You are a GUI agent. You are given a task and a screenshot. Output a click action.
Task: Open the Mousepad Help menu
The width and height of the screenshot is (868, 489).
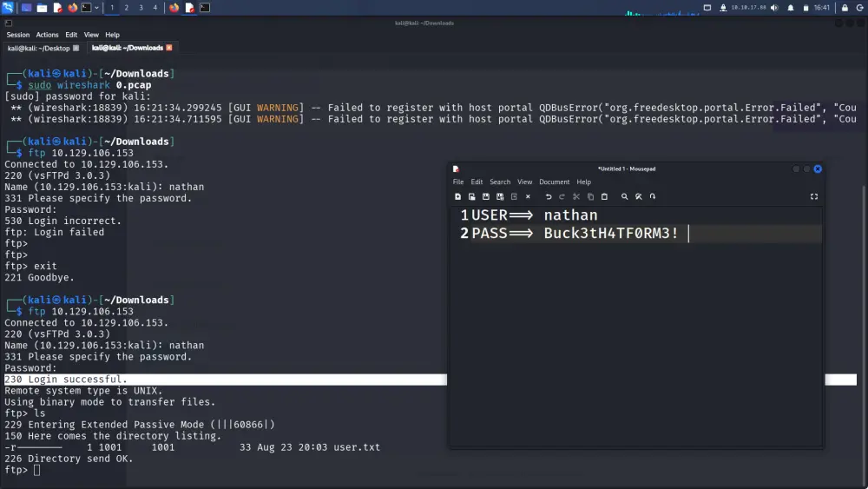[583, 182]
